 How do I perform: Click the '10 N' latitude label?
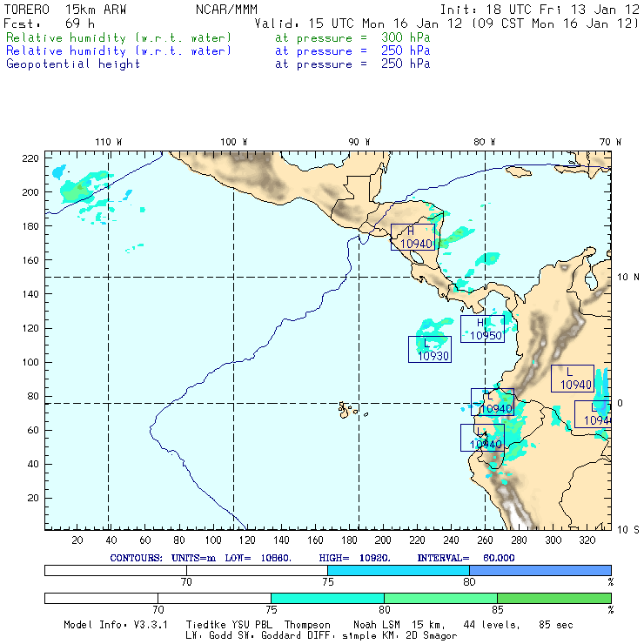point(628,278)
